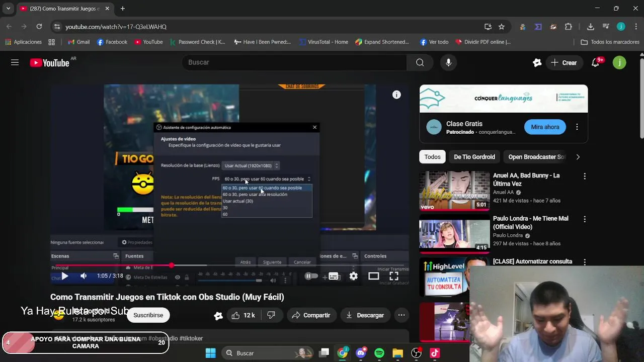The width and height of the screenshot is (644, 362).
Task: View site information next to the URL
Action: pyautogui.click(x=57, y=27)
